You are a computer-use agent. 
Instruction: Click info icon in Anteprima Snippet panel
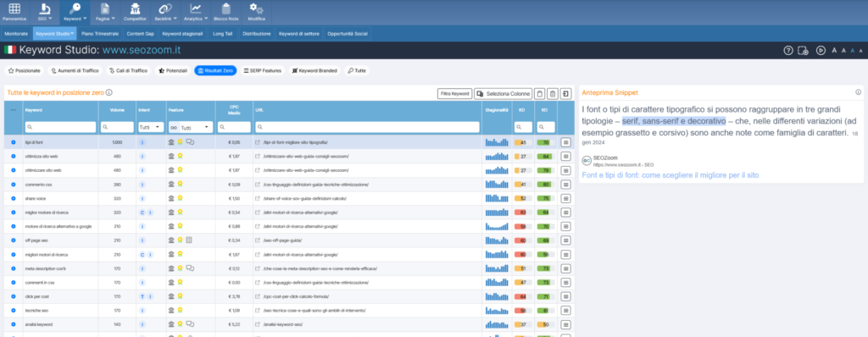point(858,92)
